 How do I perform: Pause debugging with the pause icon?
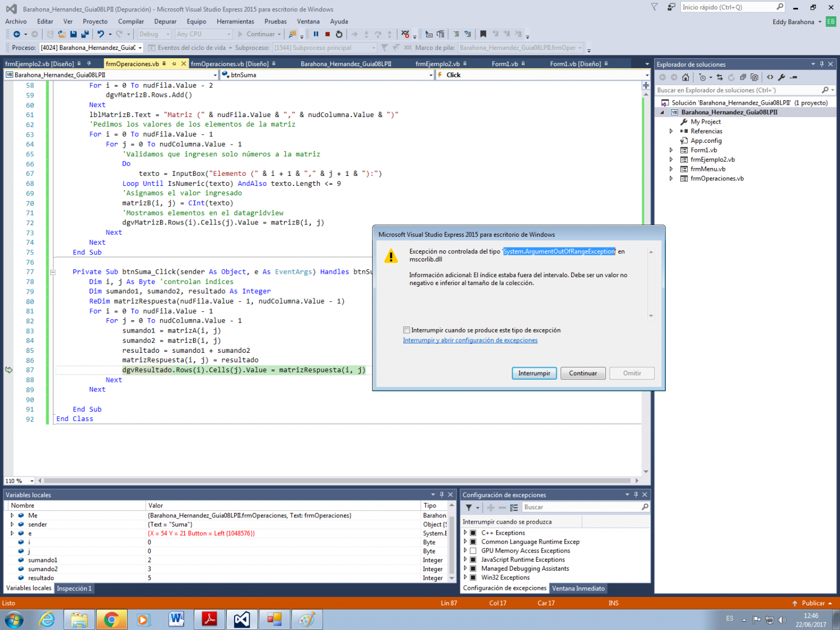click(x=316, y=34)
